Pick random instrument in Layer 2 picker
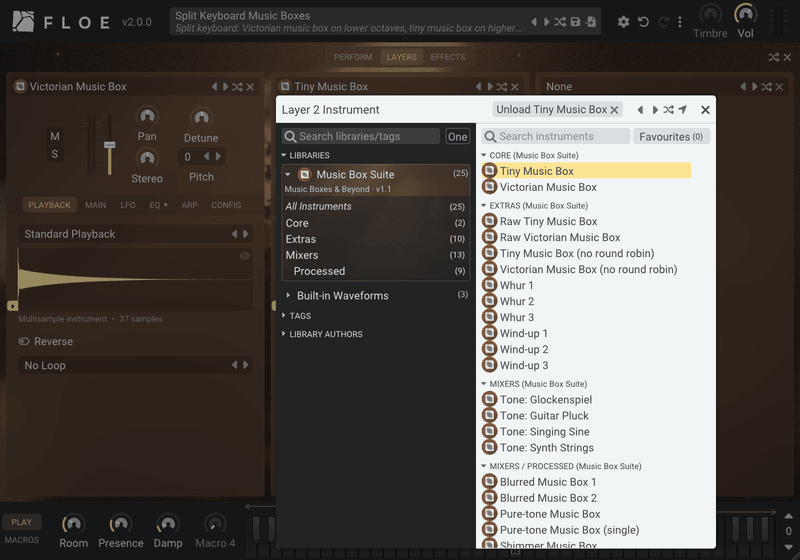The width and height of the screenshot is (800, 560). pos(668,110)
